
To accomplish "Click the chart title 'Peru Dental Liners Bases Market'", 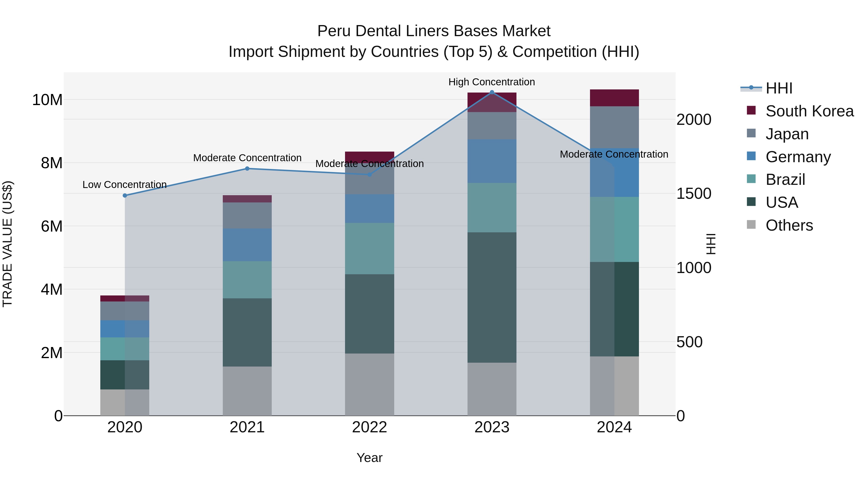I will (x=434, y=31).
